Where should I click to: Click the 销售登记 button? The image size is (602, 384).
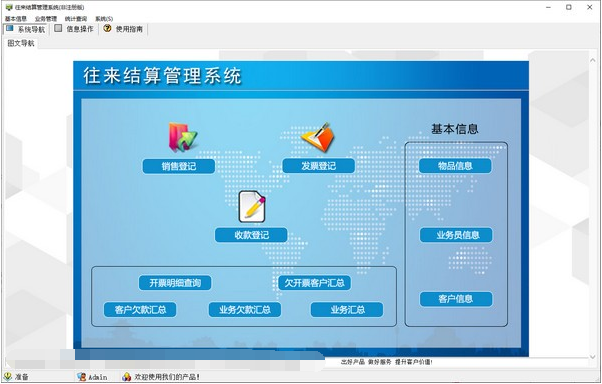tap(179, 166)
